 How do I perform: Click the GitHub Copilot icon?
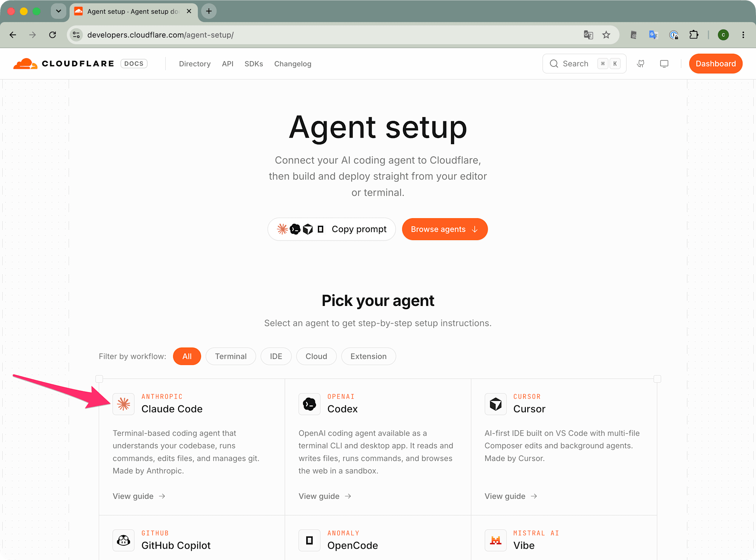[124, 540]
